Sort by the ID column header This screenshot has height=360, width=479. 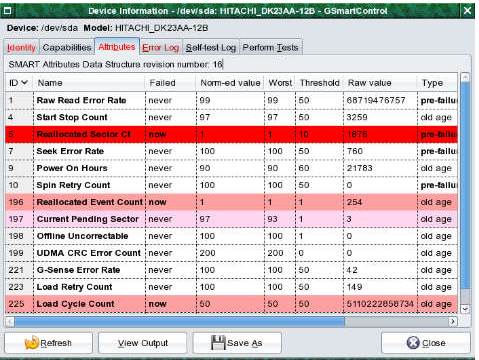(19, 83)
